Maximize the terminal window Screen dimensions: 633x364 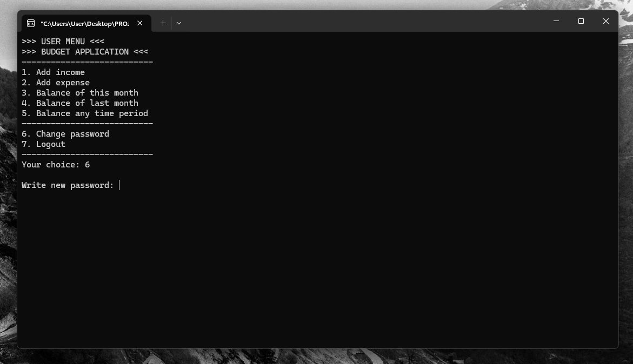[x=581, y=21]
